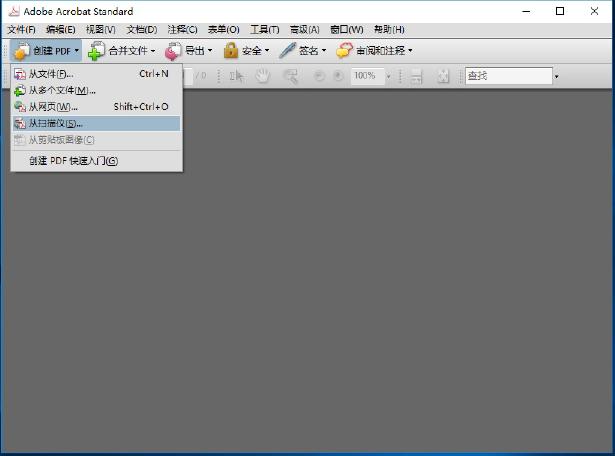Click the 100% zoom value field
615x456 pixels.
tap(367, 76)
